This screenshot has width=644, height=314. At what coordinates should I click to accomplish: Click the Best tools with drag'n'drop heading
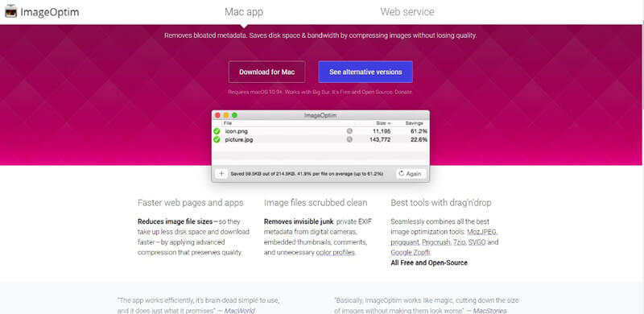tap(440, 203)
